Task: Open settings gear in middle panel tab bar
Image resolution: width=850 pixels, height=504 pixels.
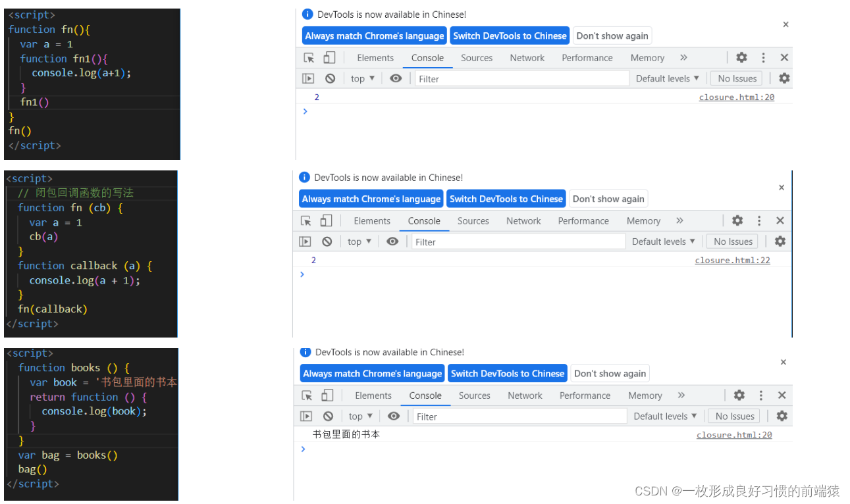Action: pyautogui.click(x=737, y=221)
